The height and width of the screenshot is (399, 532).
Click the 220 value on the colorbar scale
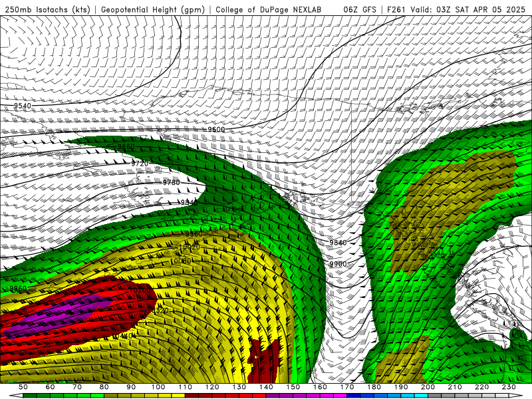pos(482,387)
